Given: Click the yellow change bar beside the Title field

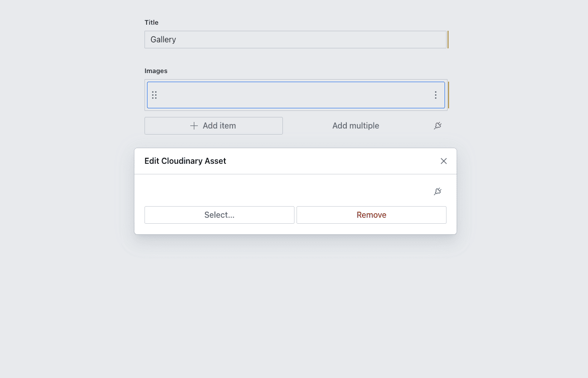Looking at the screenshot, I should pyautogui.click(x=448, y=39).
